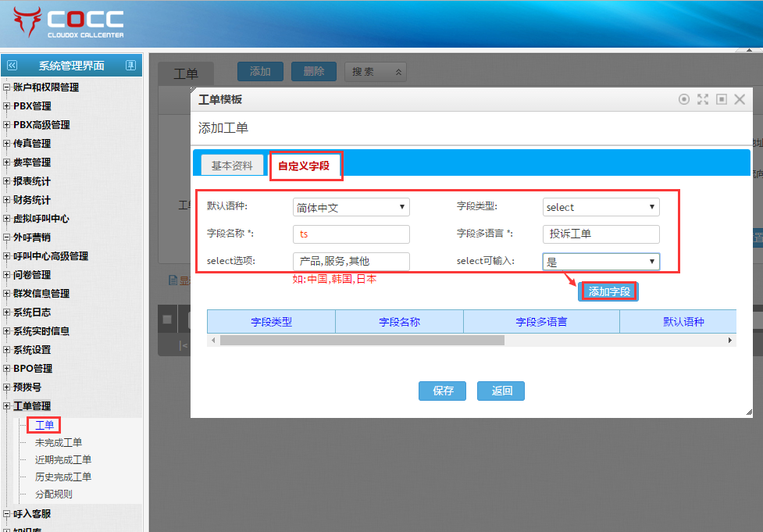Click the sidebar pin icon
This screenshot has width=763, height=532.
point(130,66)
